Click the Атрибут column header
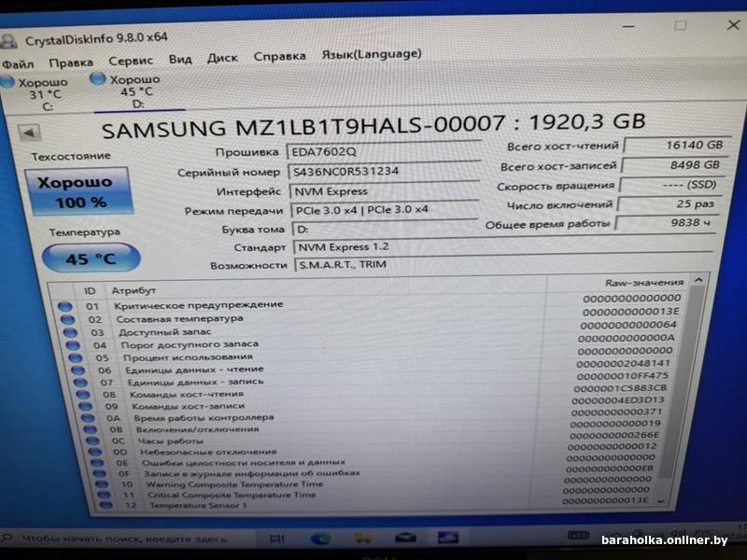This screenshot has width=747, height=560. click(134, 290)
